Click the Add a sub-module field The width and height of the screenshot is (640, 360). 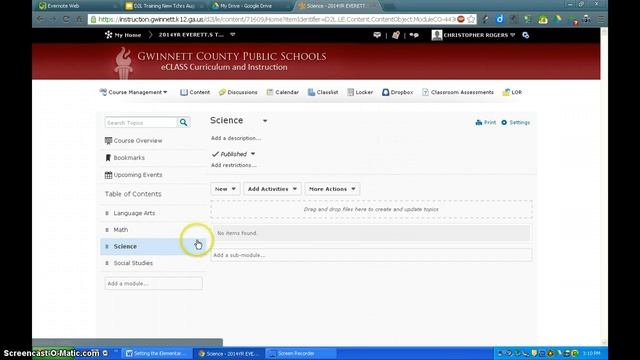[371, 255]
